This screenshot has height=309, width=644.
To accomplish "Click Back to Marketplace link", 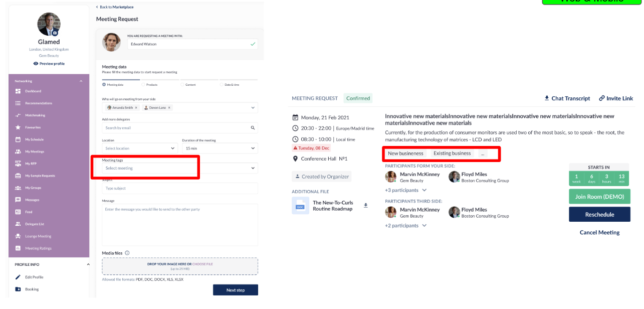I will [x=115, y=7].
